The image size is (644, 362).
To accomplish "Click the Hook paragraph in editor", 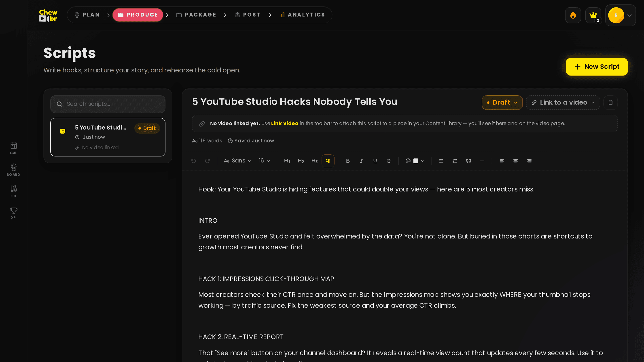I will [366, 189].
